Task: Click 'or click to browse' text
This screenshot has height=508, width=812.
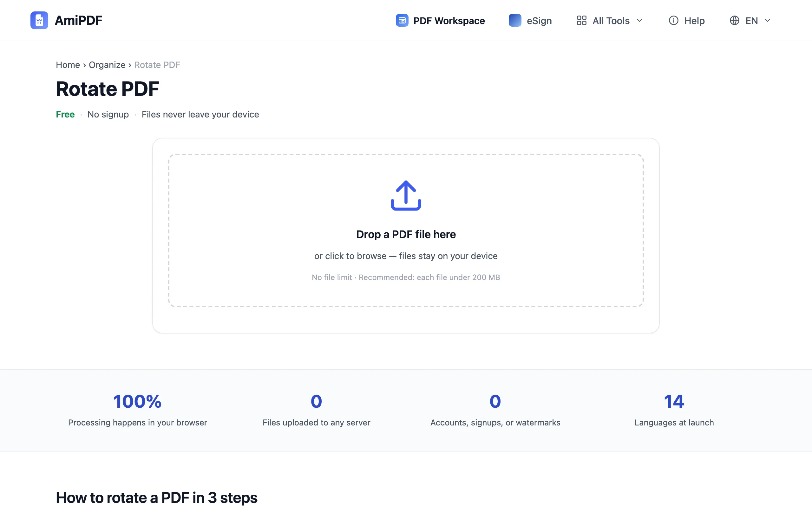Action: point(350,256)
